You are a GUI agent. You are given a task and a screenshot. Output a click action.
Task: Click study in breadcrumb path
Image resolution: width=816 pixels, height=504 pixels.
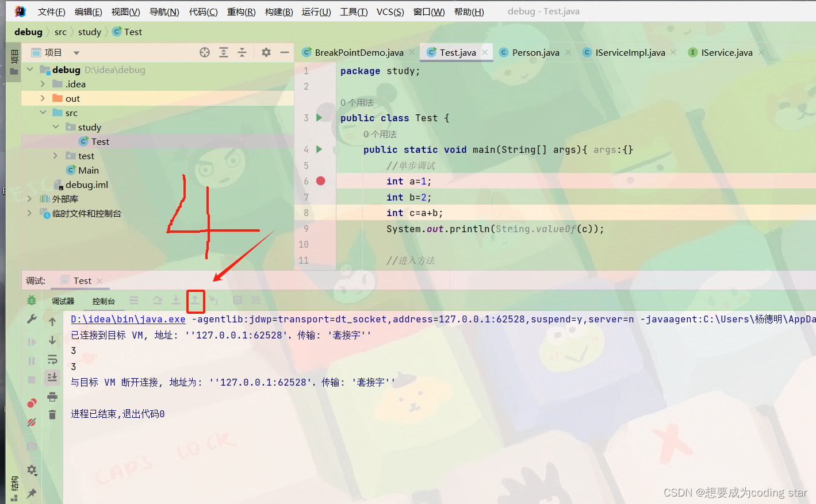pyautogui.click(x=90, y=32)
